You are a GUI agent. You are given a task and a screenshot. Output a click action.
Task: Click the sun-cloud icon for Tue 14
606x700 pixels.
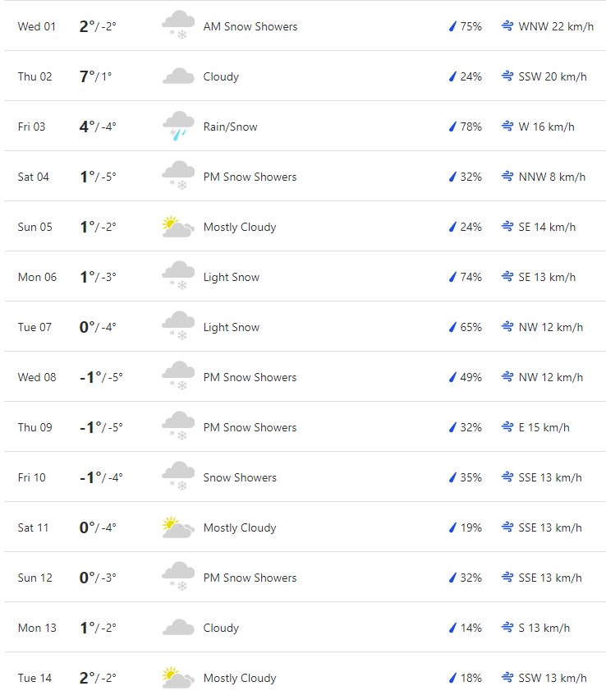pyautogui.click(x=178, y=678)
